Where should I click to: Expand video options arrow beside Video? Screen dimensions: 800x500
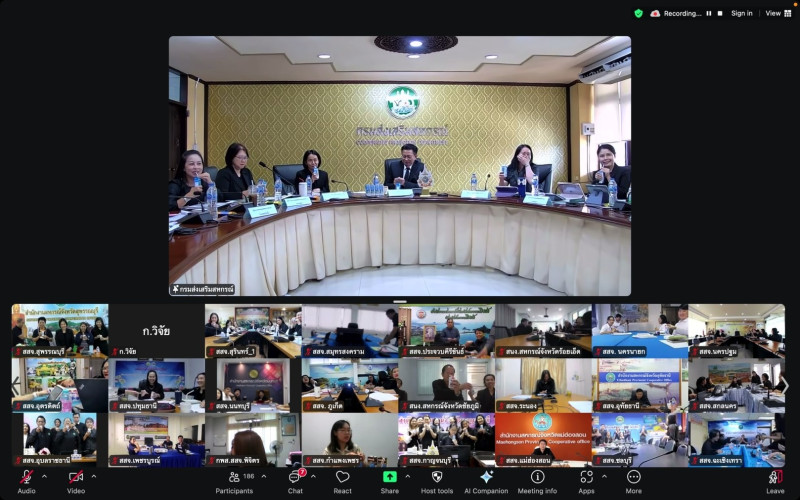click(94, 476)
